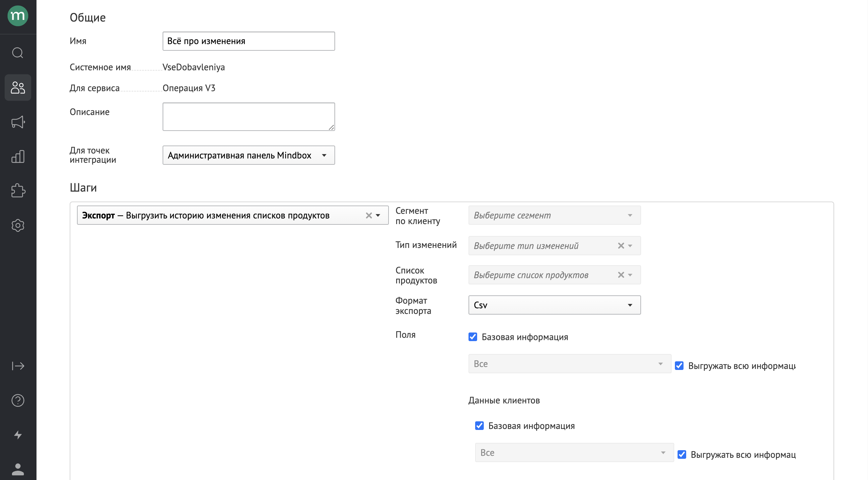This screenshot has height=480, width=868.
Task: Open the integrations puzzle icon
Action: coord(18,191)
